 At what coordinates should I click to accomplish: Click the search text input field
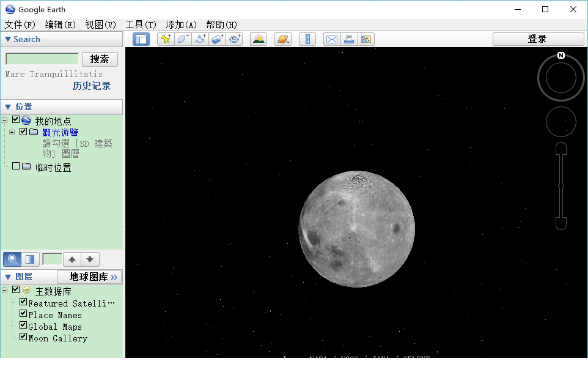click(x=42, y=59)
